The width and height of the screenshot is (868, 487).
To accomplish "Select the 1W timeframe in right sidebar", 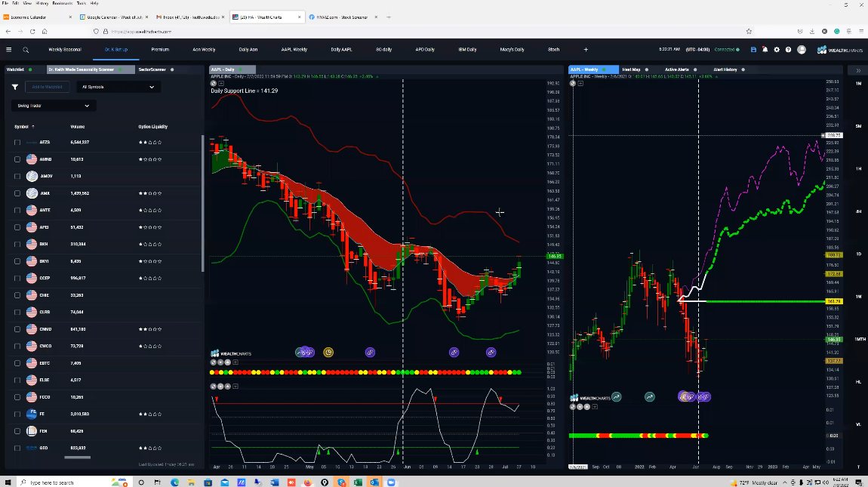I will 858,297.
